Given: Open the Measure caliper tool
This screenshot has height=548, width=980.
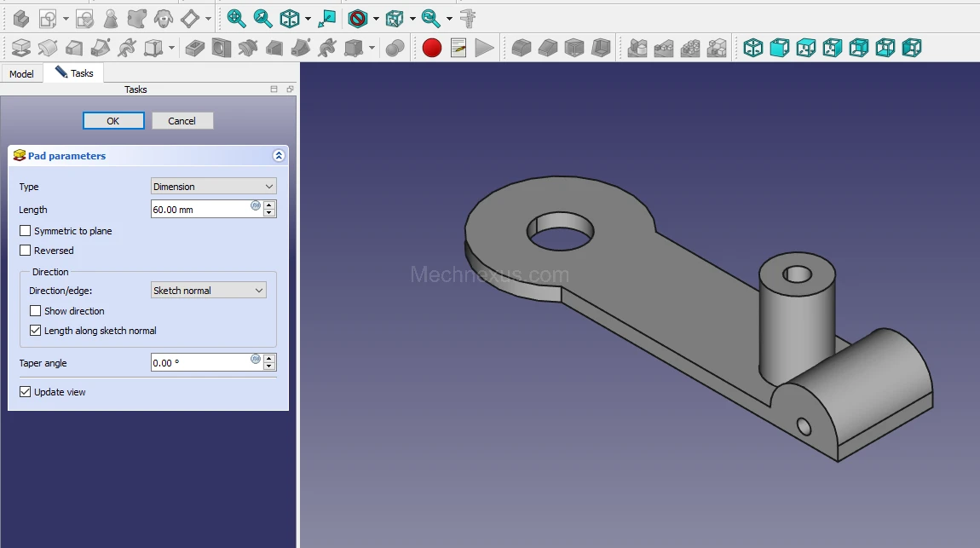Looking at the screenshot, I should pyautogui.click(x=468, y=18).
